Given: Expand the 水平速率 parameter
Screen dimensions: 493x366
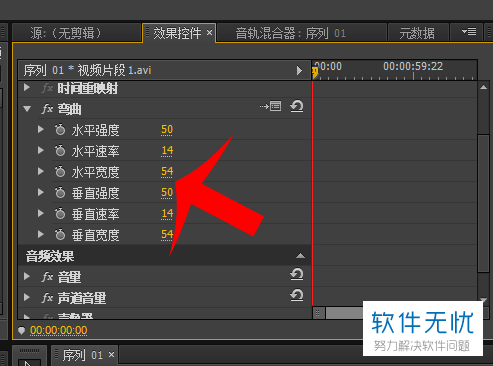Looking at the screenshot, I should pos(41,150).
